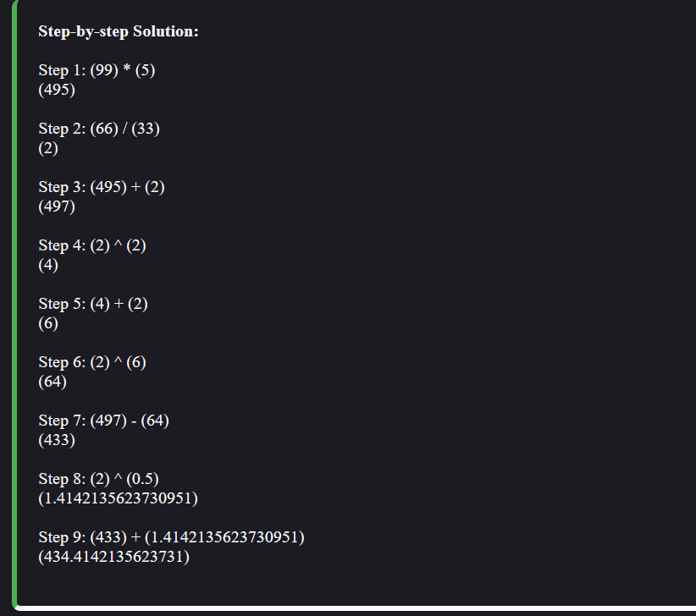The width and height of the screenshot is (696, 616).
Task: Click the square root result 1.4142135623730951
Action: (x=118, y=498)
